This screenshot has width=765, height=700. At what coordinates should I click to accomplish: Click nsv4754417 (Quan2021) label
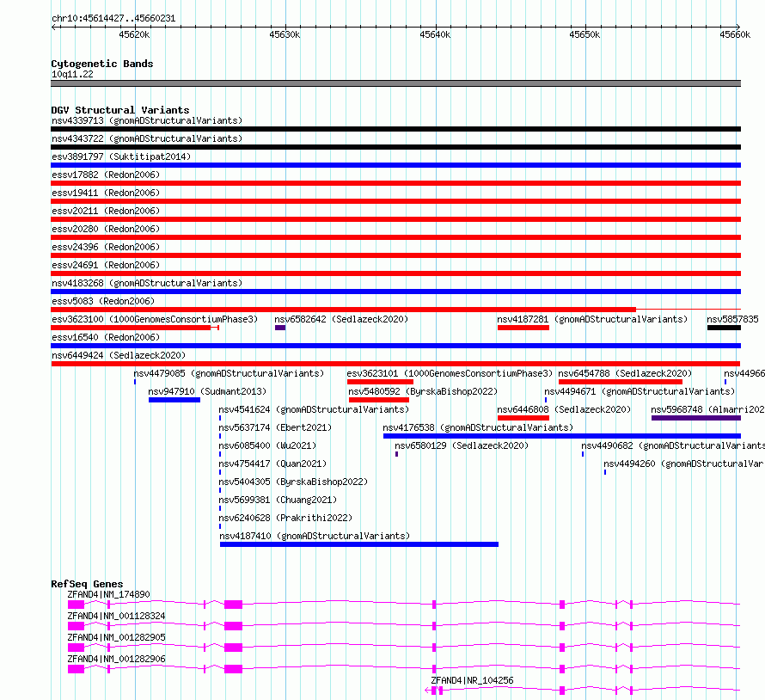(x=272, y=464)
